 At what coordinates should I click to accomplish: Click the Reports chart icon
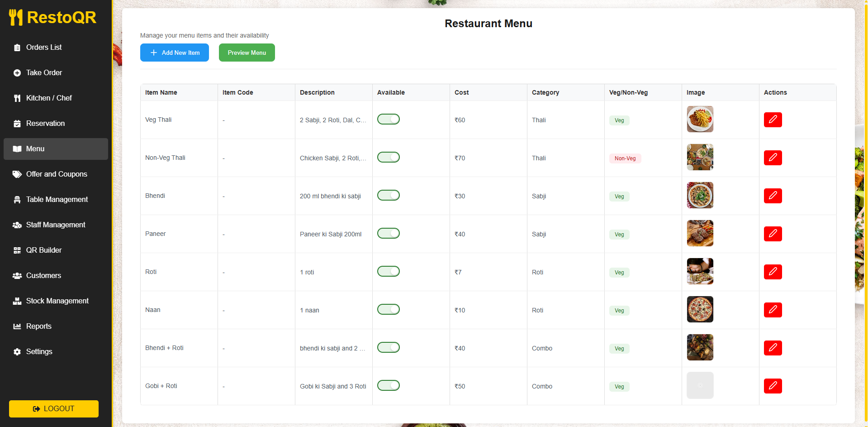[x=17, y=326]
